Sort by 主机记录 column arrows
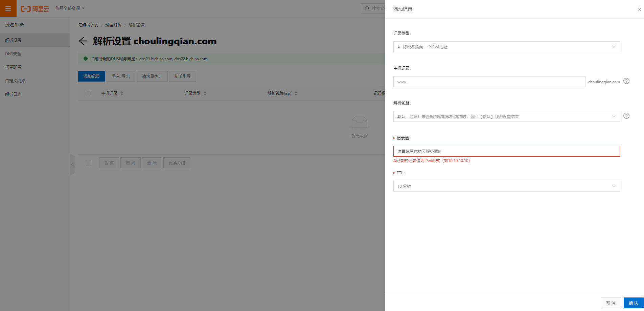Image resolution: width=644 pixels, height=311 pixels. pyautogui.click(x=122, y=93)
